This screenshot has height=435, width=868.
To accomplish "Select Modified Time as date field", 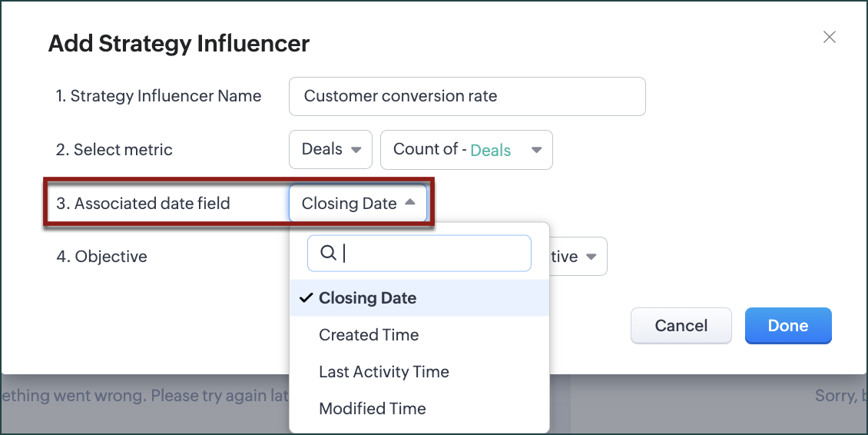I will point(373,409).
